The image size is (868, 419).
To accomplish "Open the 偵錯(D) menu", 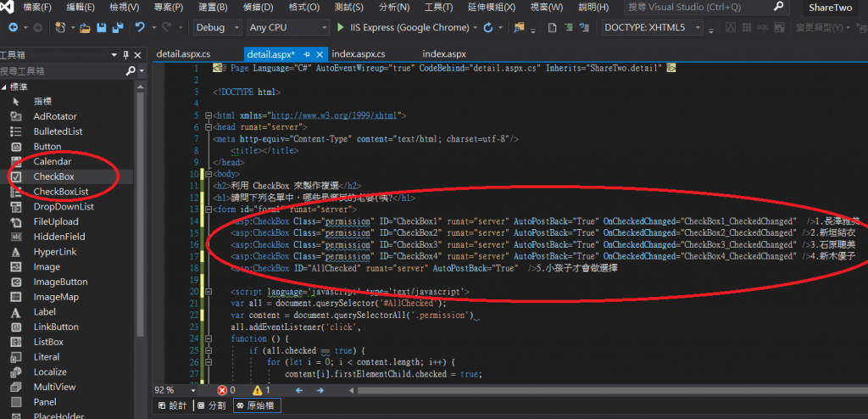I will (x=258, y=7).
